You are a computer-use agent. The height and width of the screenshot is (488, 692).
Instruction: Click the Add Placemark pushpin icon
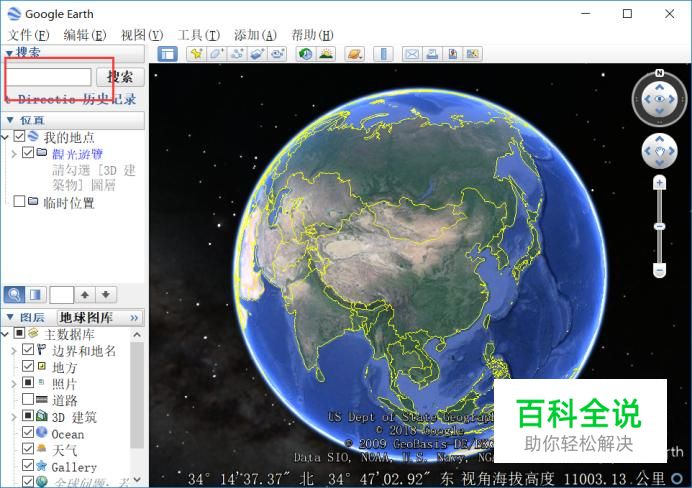pyautogui.click(x=196, y=54)
